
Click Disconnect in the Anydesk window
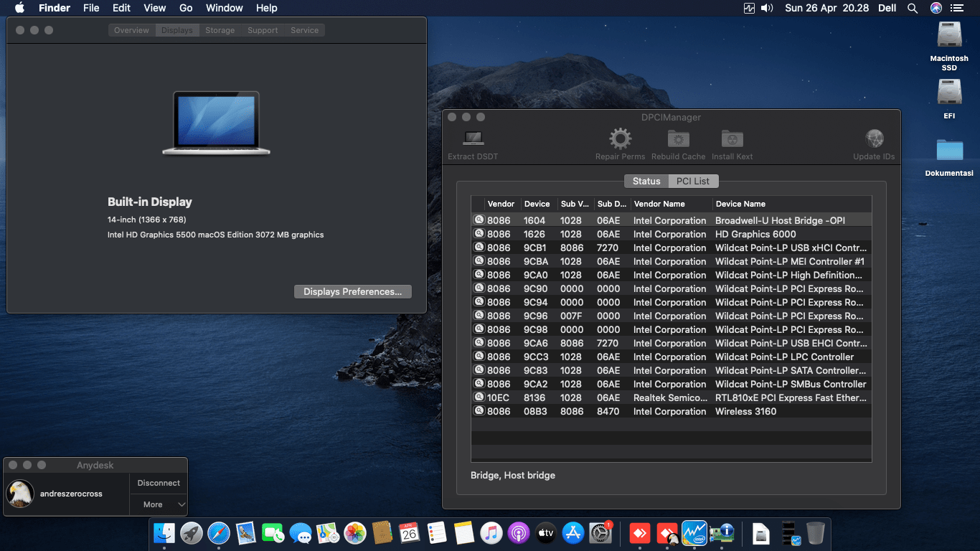pyautogui.click(x=159, y=483)
